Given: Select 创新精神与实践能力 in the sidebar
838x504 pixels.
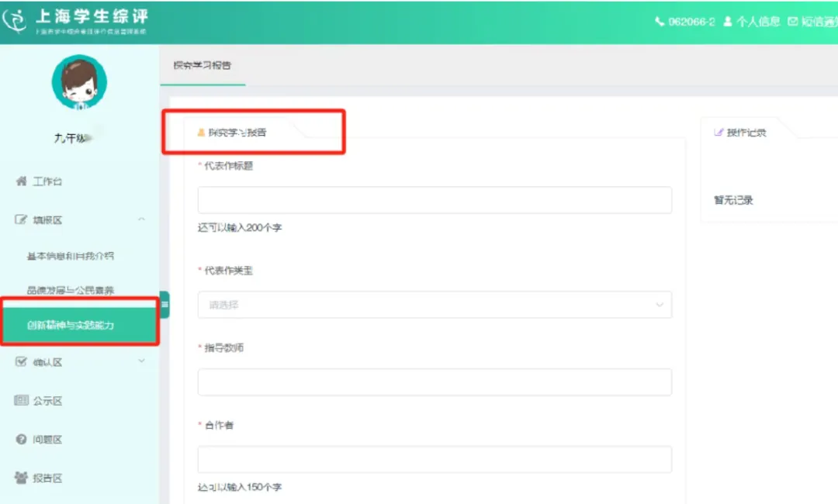Looking at the screenshot, I should point(80,325).
